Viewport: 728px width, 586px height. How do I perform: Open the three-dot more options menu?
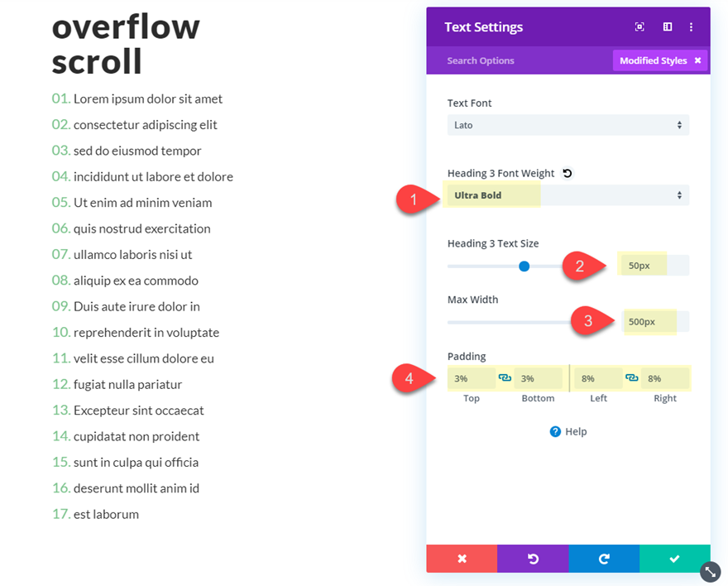click(x=691, y=27)
